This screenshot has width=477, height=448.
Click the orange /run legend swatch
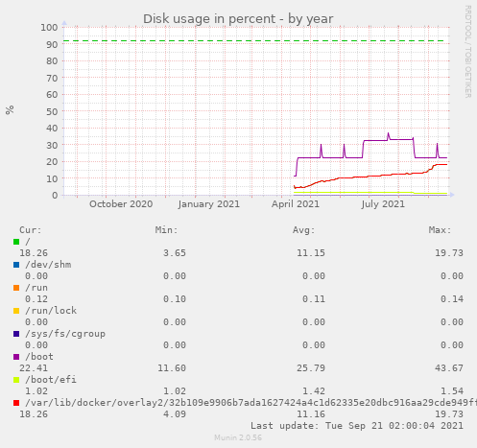(16, 288)
